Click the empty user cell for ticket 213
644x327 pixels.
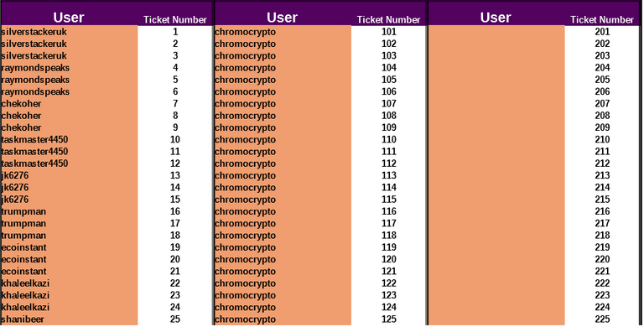tap(496, 175)
